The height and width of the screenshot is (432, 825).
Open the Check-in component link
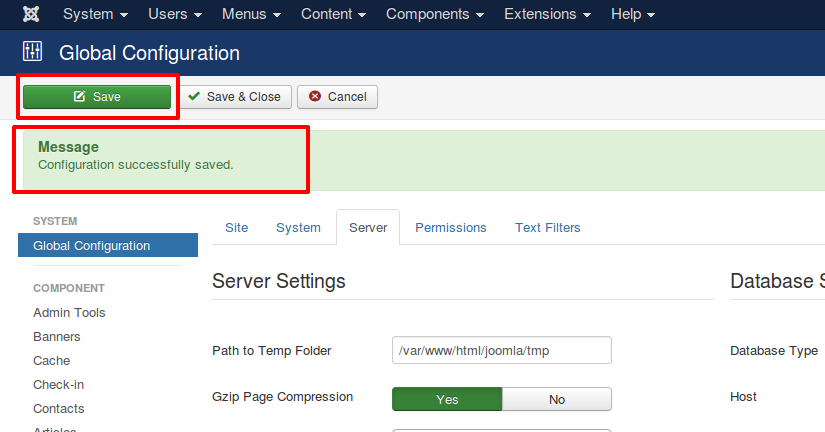coord(60,385)
